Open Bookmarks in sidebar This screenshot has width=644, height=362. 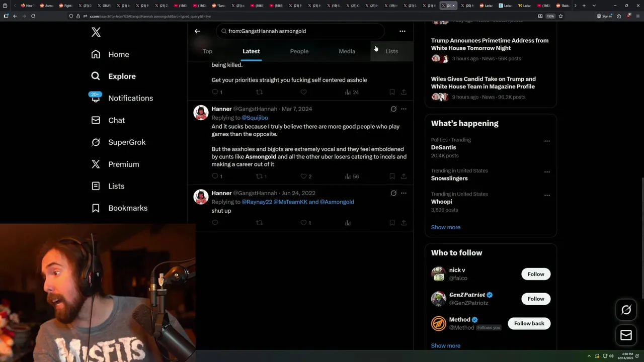point(119,208)
